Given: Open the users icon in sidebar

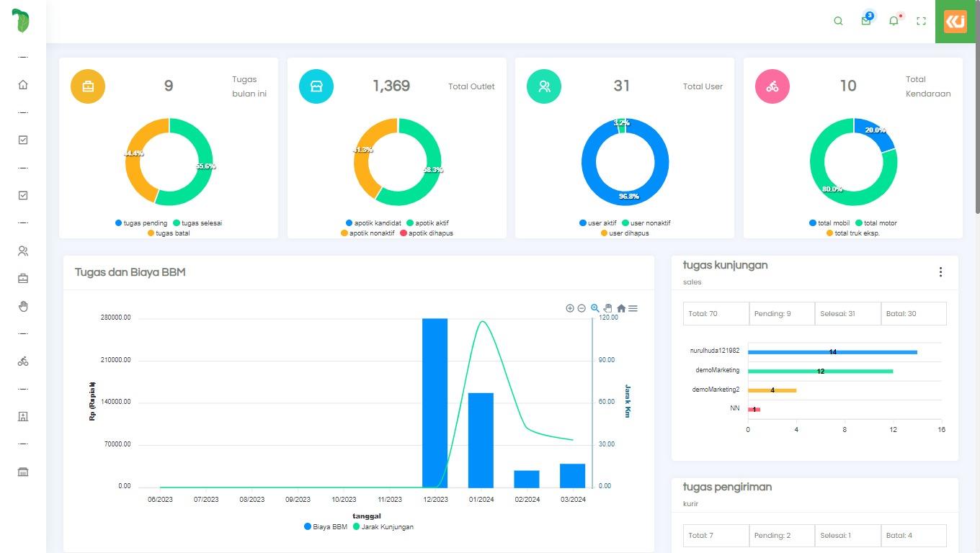Looking at the screenshot, I should [23, 251].
